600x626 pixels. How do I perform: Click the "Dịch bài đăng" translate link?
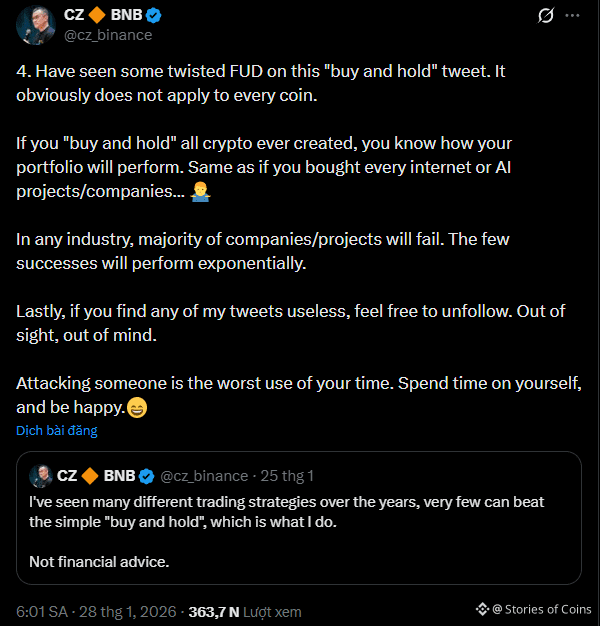[x=56, y=431]
